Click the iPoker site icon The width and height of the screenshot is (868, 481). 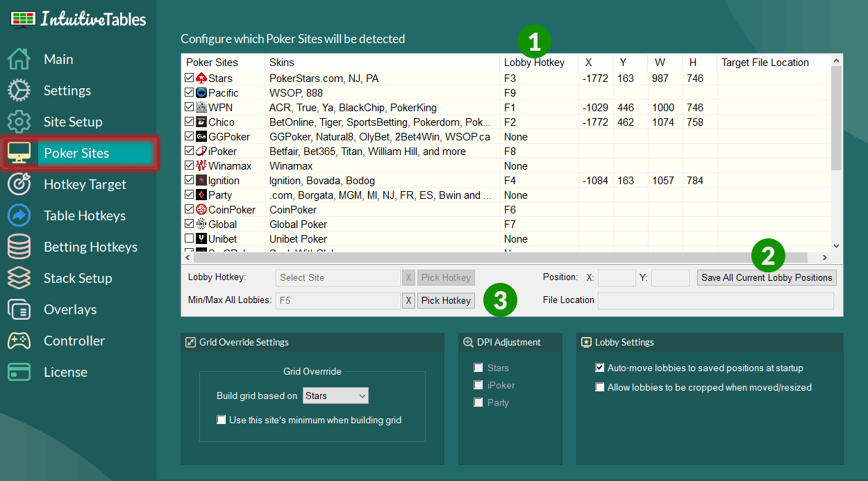pos(201,152)
